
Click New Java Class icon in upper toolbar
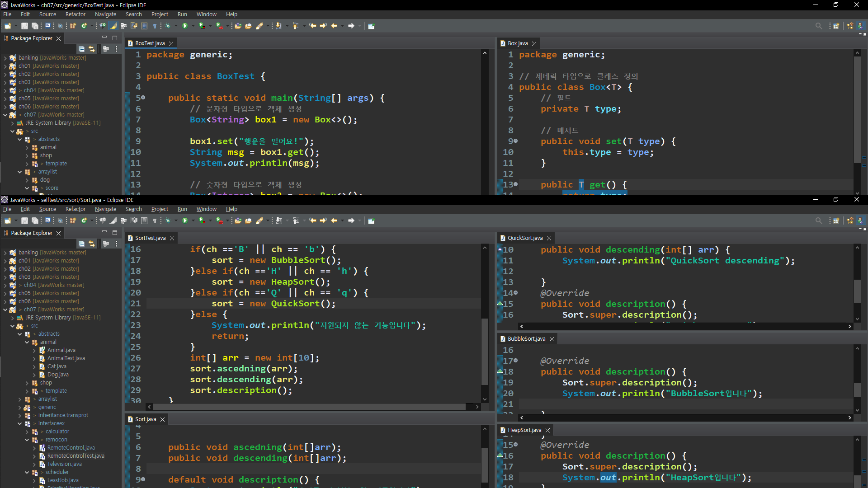tap(84, 26)
